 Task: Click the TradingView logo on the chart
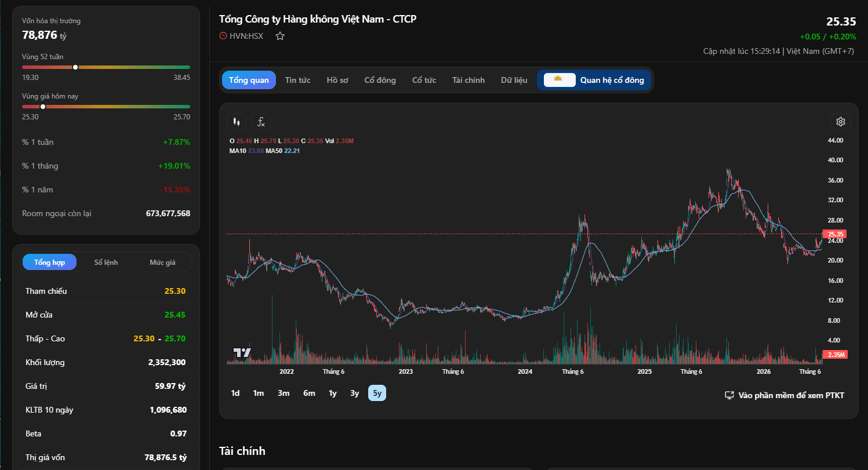tap(242, 352)
